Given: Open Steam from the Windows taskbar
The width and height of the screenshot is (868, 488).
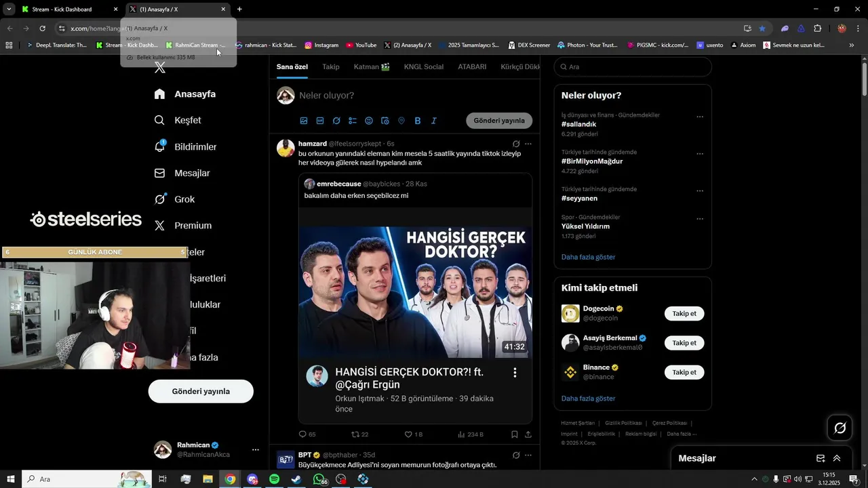Looking at the screenshot, I should point(296,479).
